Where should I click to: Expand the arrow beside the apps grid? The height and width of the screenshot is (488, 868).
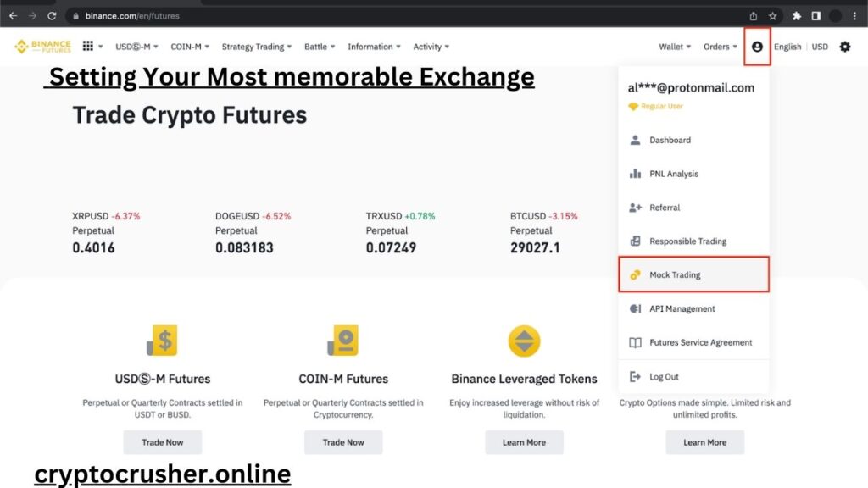click(x=101, y=47)
